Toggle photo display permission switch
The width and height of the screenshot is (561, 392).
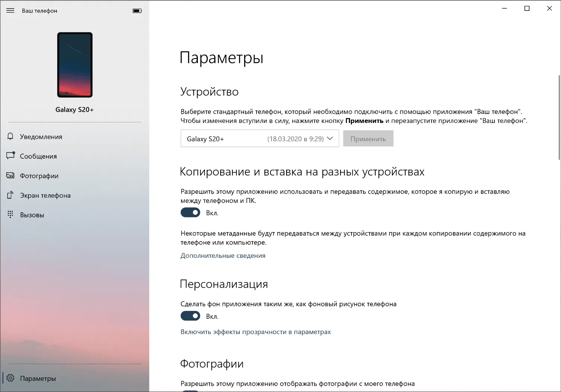190,390
